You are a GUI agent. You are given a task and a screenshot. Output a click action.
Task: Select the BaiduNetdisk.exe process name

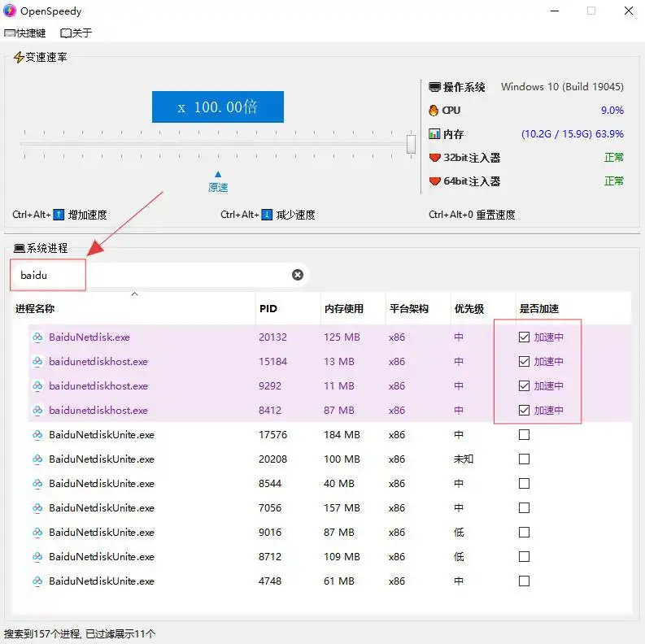89,337
